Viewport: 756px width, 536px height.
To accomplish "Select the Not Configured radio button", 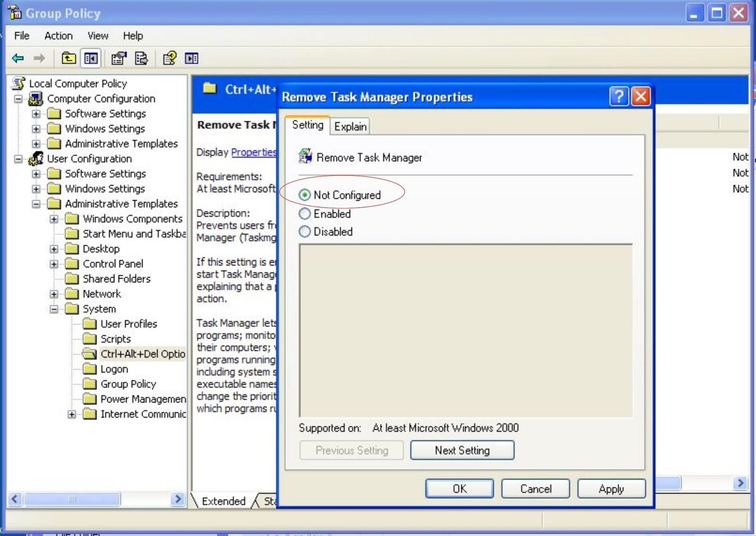I will pyautogui.click(x=305, y=195).
